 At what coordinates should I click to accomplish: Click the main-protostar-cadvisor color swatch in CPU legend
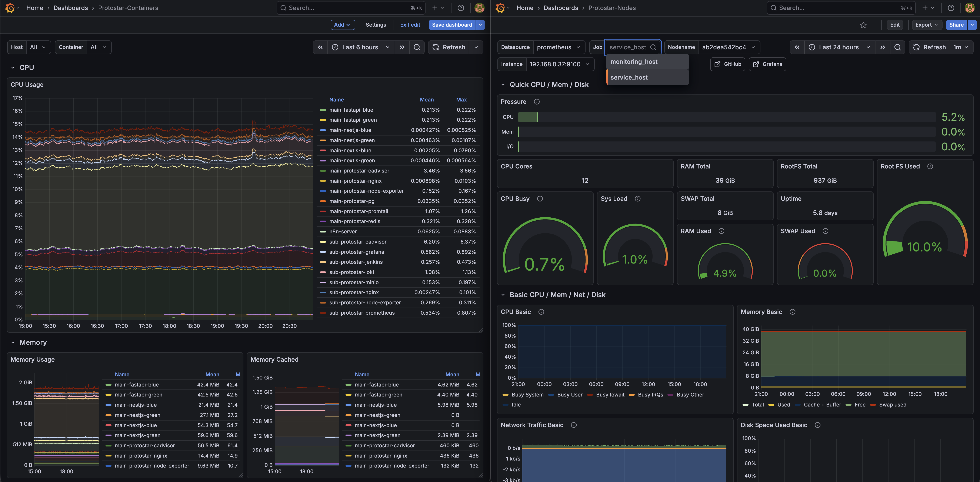pos(323,171)
